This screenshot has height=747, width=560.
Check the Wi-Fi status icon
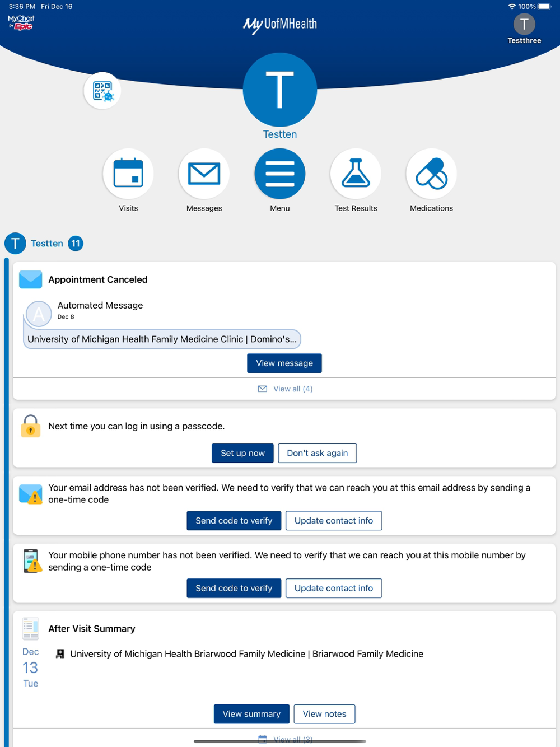512,7
